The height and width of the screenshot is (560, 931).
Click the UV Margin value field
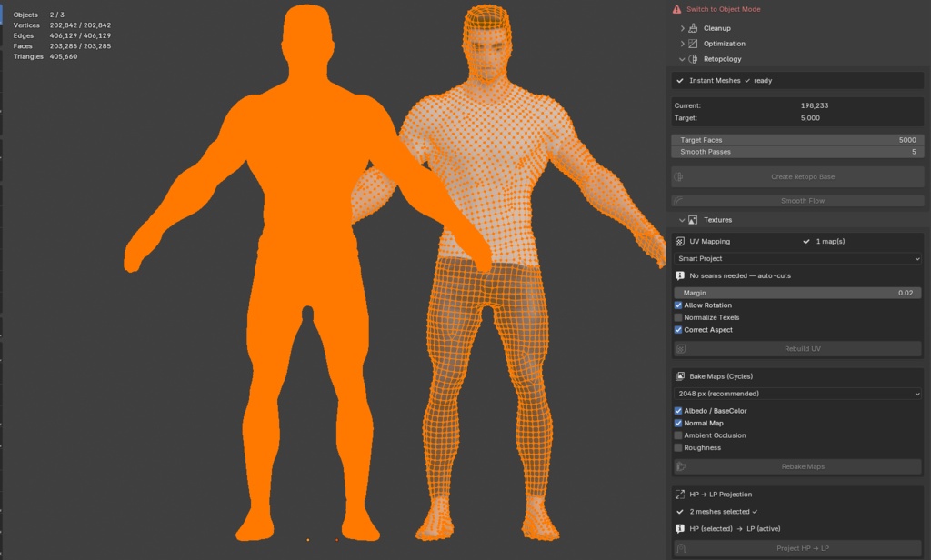click(x=797, y=293)
